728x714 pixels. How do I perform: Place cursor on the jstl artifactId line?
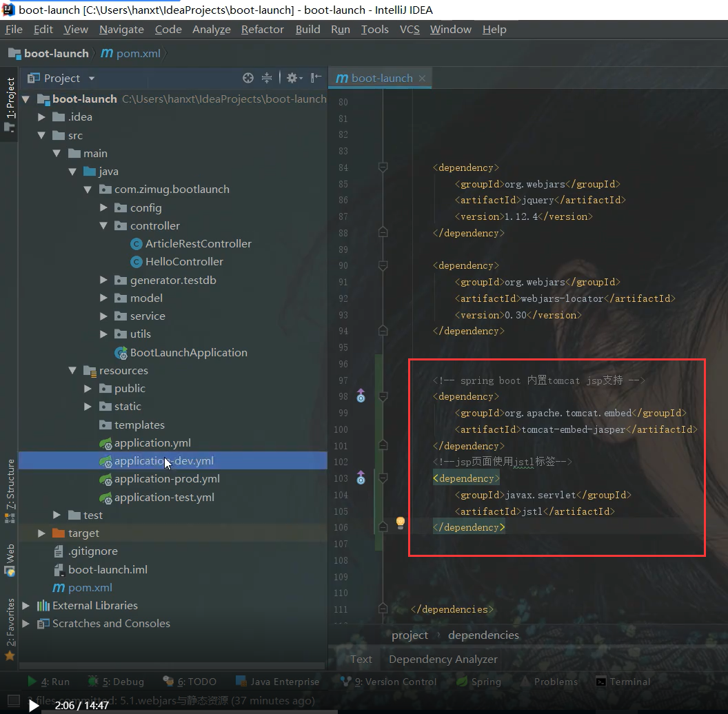coord(534,511)
